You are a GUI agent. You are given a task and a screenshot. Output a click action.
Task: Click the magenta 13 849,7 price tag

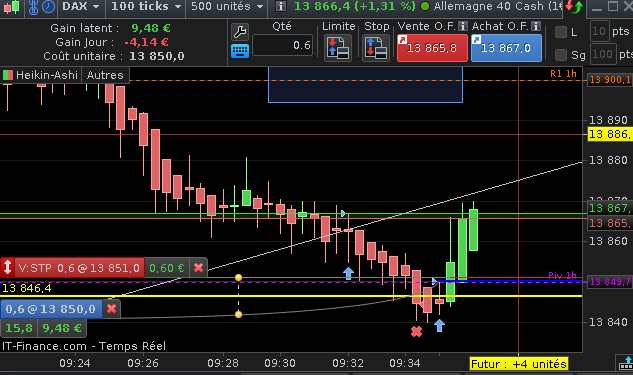pyautogui.click(x=610, y=281)
